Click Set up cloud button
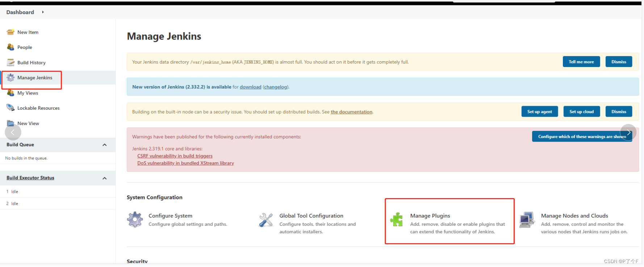This screenshot has width=644, height=267. click(x=582, y=112)
